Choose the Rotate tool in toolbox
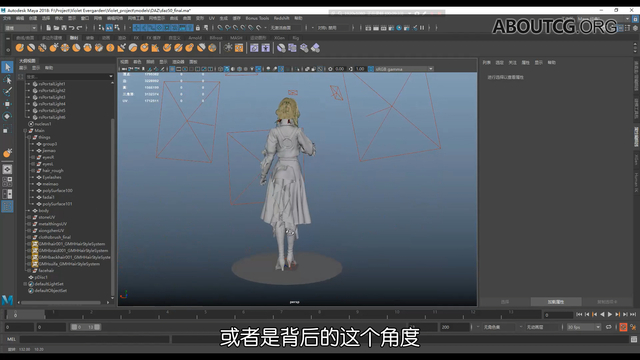This screenshot has width=640, height=360. tap(7, 117)
